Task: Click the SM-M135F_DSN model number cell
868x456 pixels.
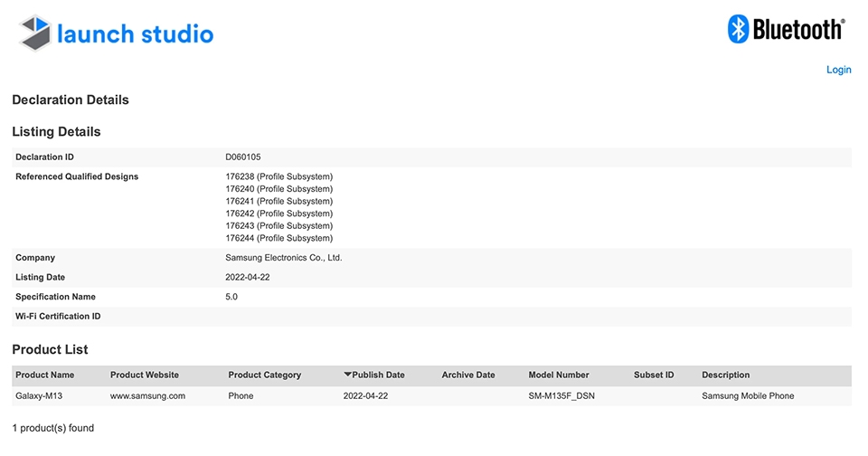Action: [561, 395]
